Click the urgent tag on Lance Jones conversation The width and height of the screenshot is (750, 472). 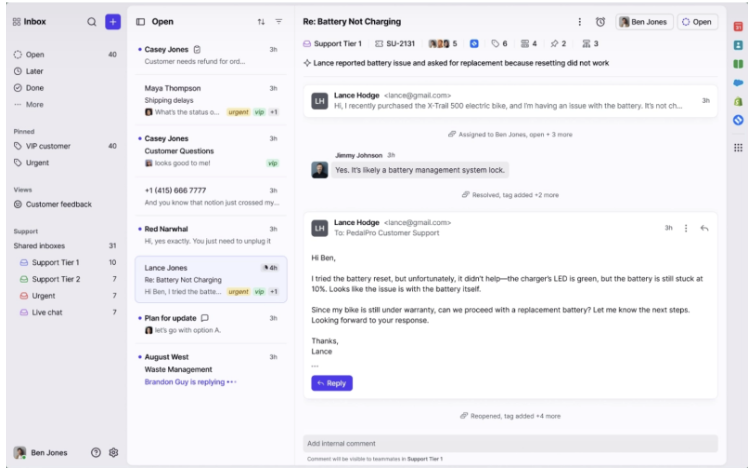coord(238,292)
